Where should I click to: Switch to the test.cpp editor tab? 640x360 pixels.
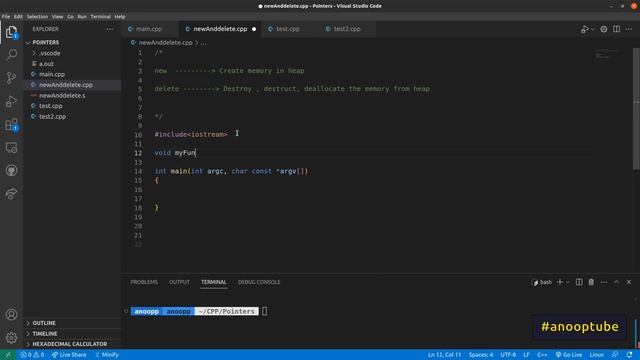tap(289, 29)
